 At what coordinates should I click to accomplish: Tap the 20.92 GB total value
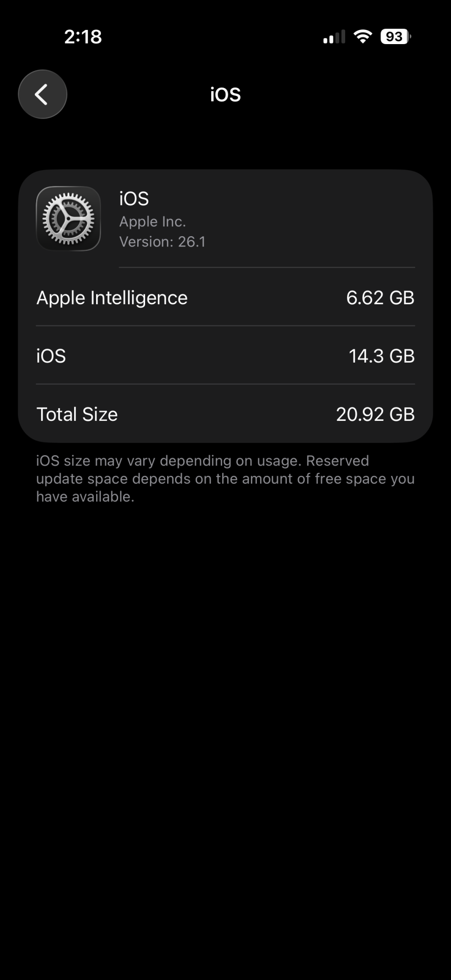pyautogui.click(x=376, y=414)
